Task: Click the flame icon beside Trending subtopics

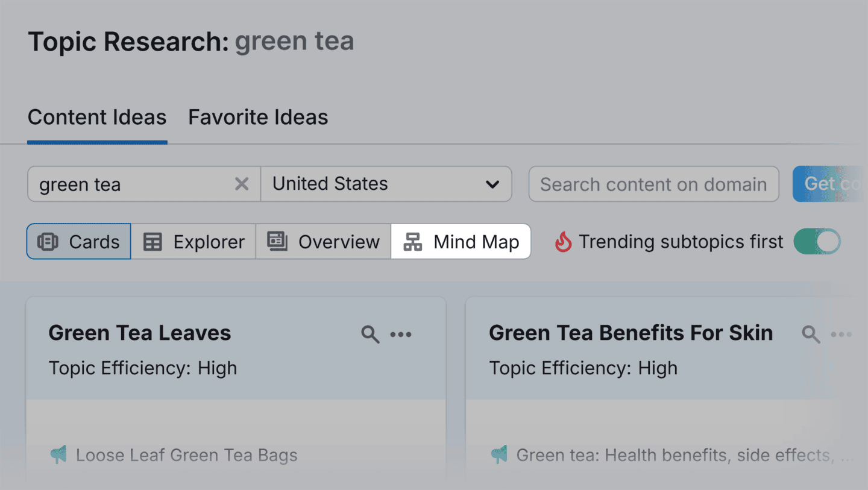Action: [563, 241]
